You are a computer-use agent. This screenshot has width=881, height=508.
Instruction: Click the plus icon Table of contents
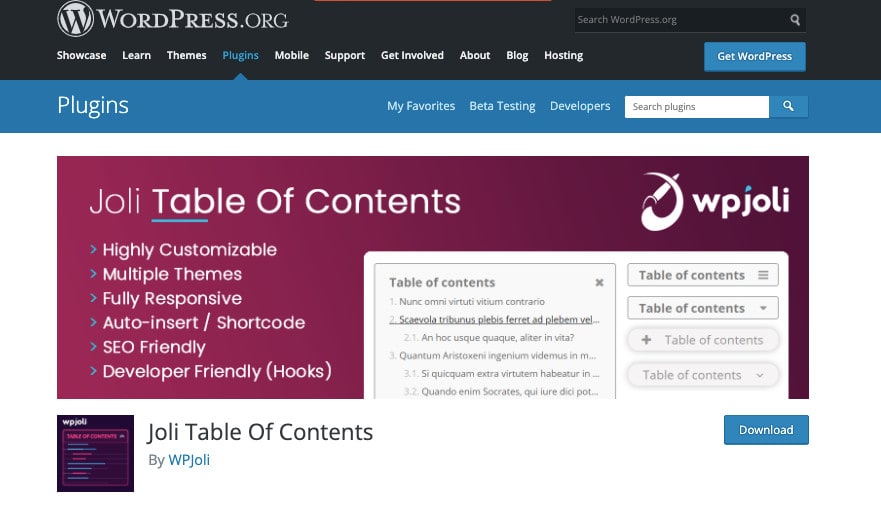click(x=646, y=340)
